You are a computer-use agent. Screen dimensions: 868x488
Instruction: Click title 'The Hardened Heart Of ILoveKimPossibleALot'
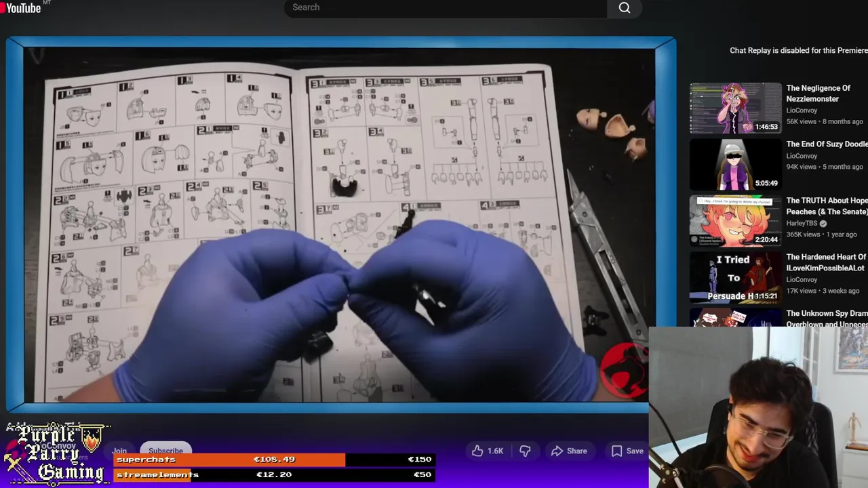pyautogui.click(x=826, y=262)
